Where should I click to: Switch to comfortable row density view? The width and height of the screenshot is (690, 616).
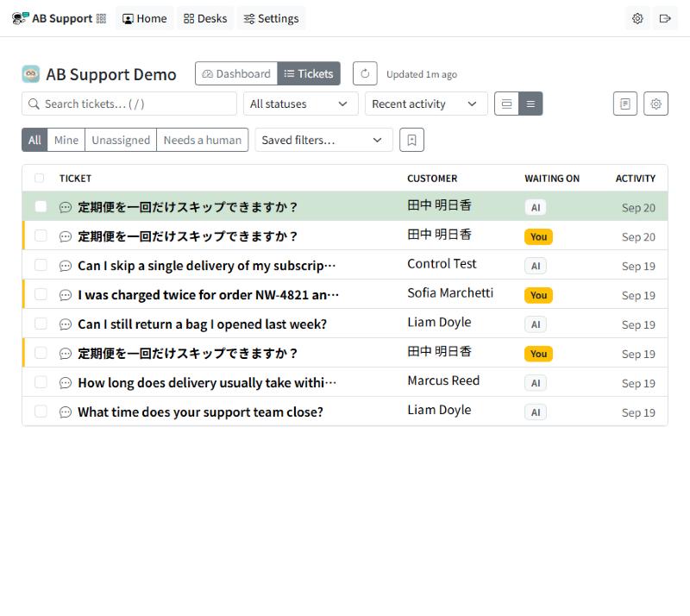(x=506, y=104)
